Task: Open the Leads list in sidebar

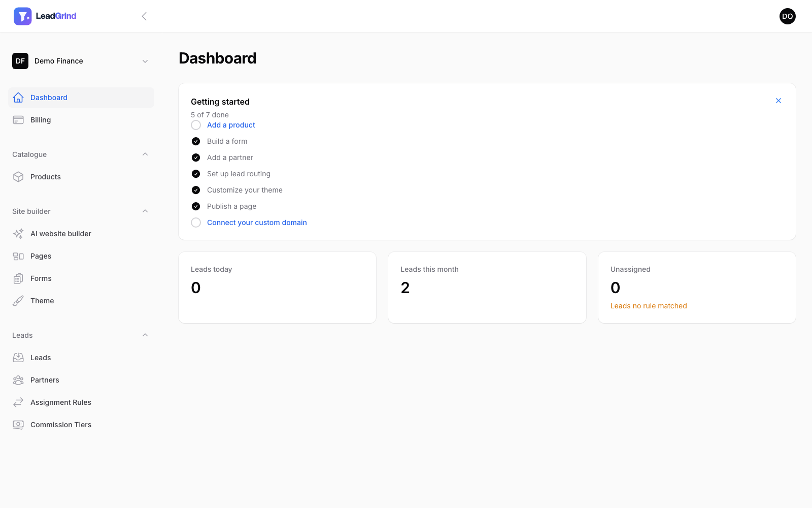Action: [x=81, y=358]
